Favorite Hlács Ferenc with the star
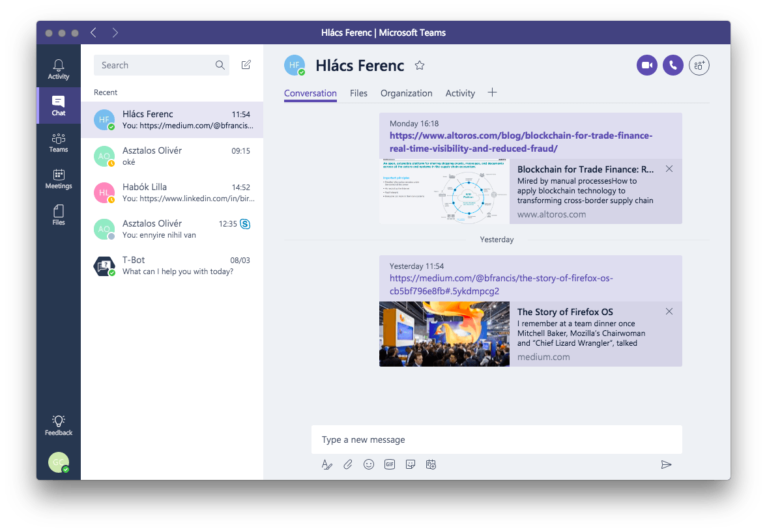767x532 pixels. pyautogui.click(x=420, y=66)
